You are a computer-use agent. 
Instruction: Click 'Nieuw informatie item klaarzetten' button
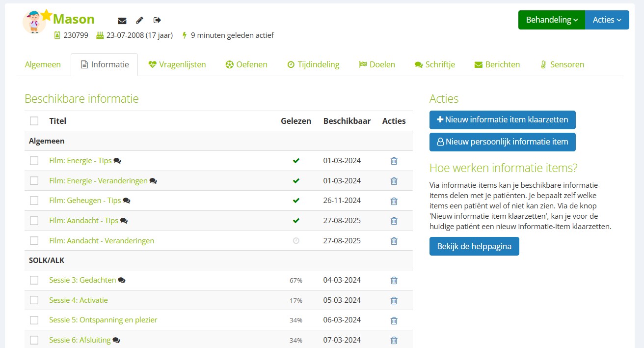[502, 119]
